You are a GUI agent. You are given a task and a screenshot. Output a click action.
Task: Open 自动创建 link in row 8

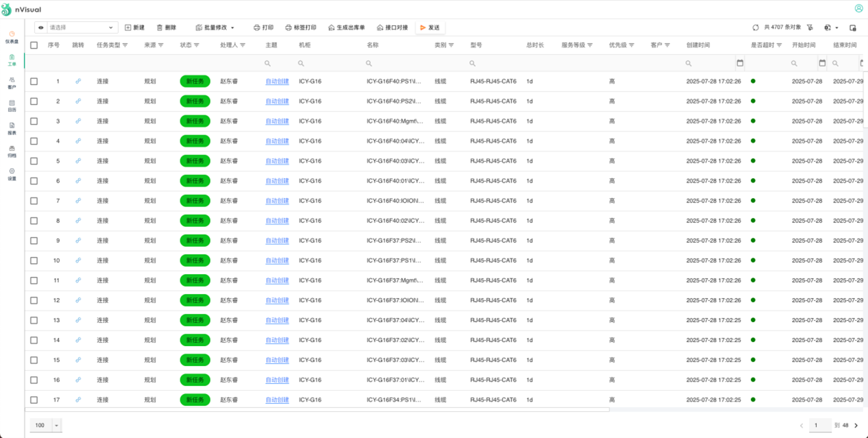point(277,221)
